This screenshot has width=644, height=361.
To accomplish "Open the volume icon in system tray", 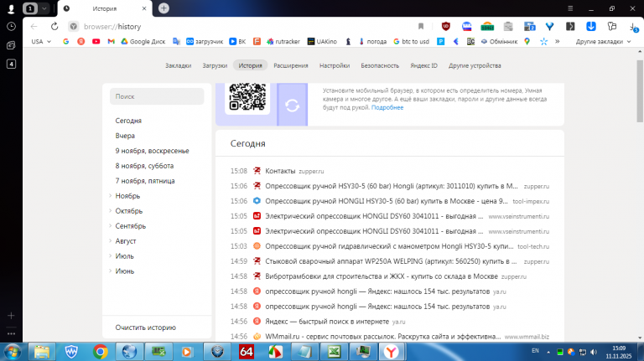I will click(594, 352).
